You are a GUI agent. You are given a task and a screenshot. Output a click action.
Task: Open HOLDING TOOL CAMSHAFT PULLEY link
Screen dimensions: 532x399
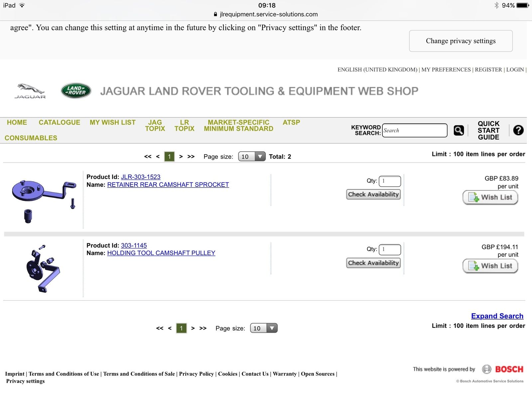(x=161, y=253)
